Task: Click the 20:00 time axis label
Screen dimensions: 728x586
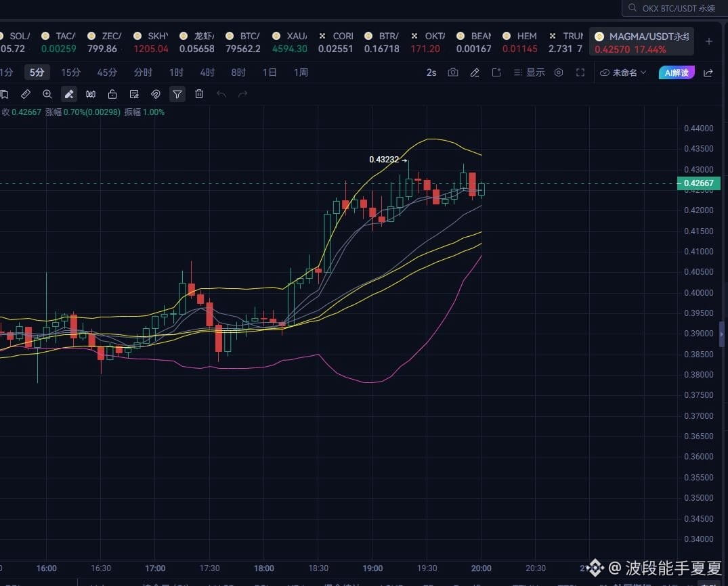Action: coord(481,568)
